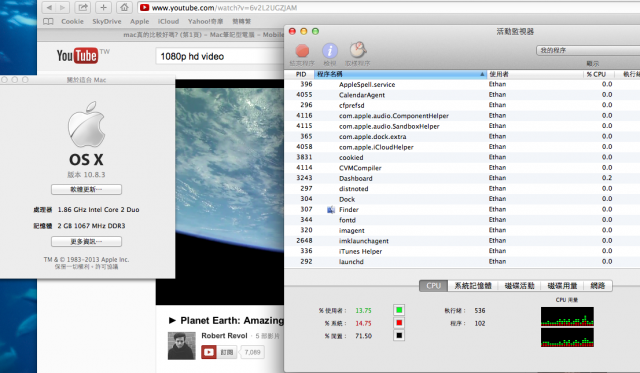Viewport: 640px width, 373px height.
Task: Open the iCloud bookmark
Action: [x=168, y=21]
